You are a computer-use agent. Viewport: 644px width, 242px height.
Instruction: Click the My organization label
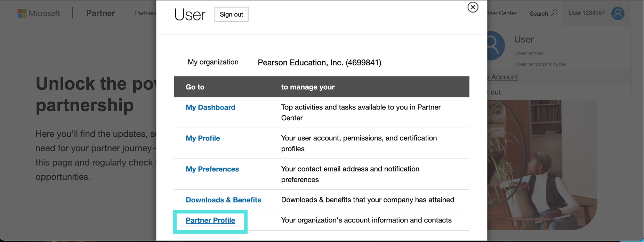point(213,62)
